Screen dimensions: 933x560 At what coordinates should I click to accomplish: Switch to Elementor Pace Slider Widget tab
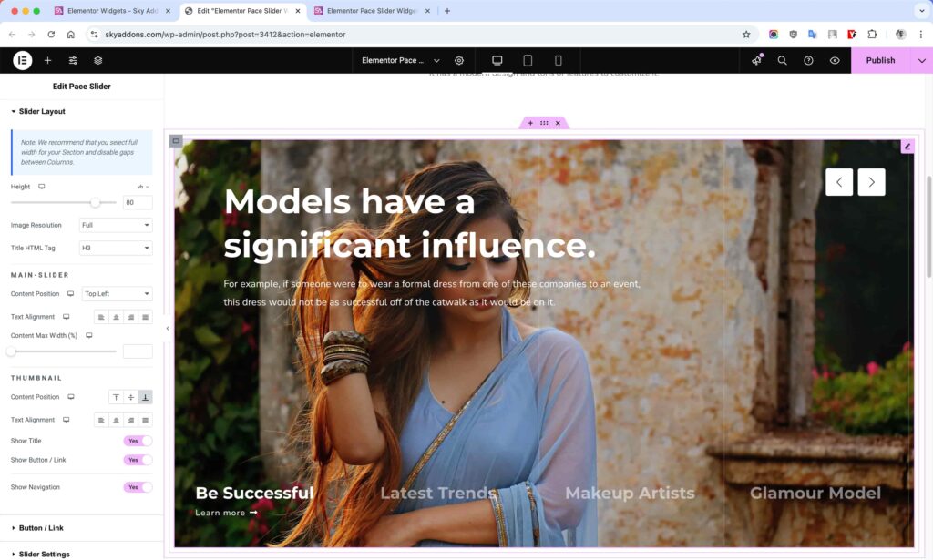point(371,11)
